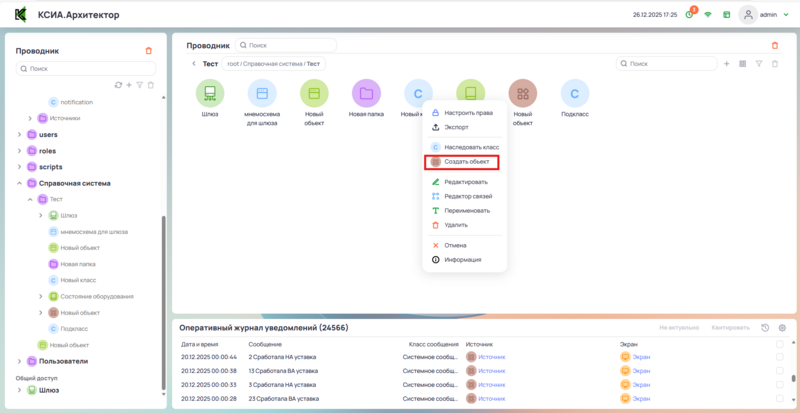The width and height of the screenshot is (800, 413).
Task: Open the admin user dropdown
Action: tap(783, 15)
